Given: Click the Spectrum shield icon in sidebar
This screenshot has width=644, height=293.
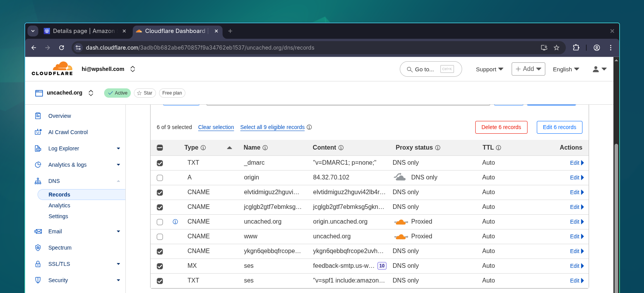Looking at the screenshot, I should [38, 248].
